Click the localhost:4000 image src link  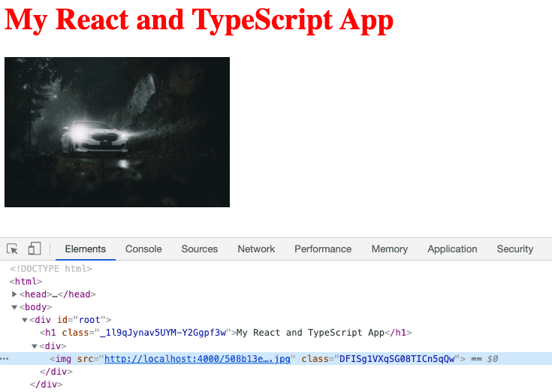coord(197,359)
